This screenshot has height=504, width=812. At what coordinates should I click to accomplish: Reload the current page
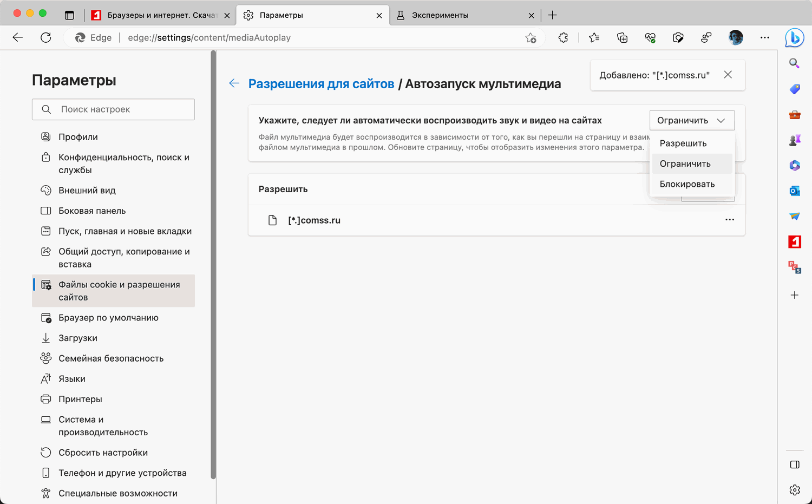tap(46, 37)
